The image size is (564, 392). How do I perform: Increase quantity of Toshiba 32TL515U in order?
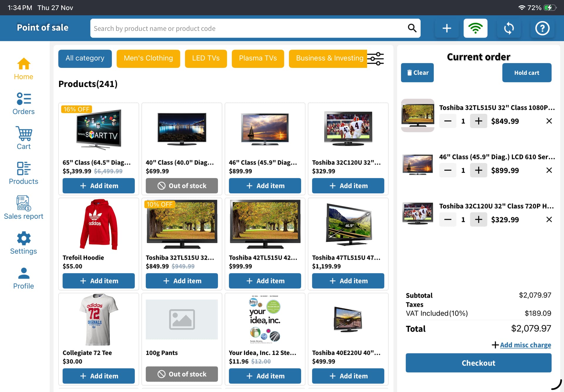coord(479,121)
